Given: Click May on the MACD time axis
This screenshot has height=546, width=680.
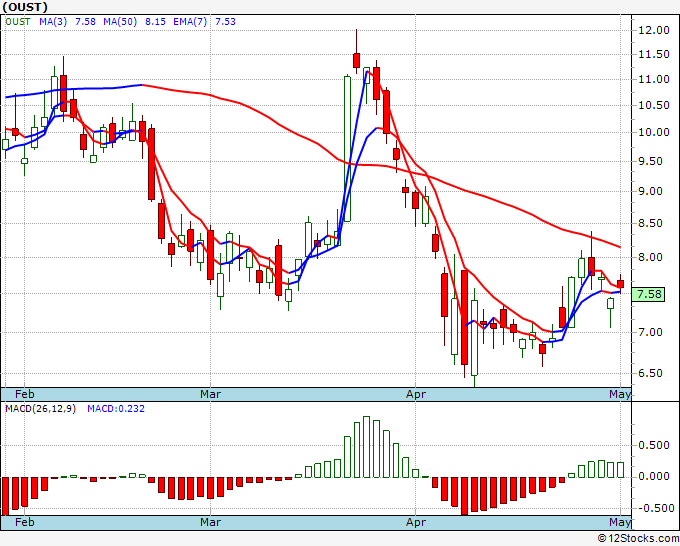Looking at the screenshot, I should (x=620, y=522).
